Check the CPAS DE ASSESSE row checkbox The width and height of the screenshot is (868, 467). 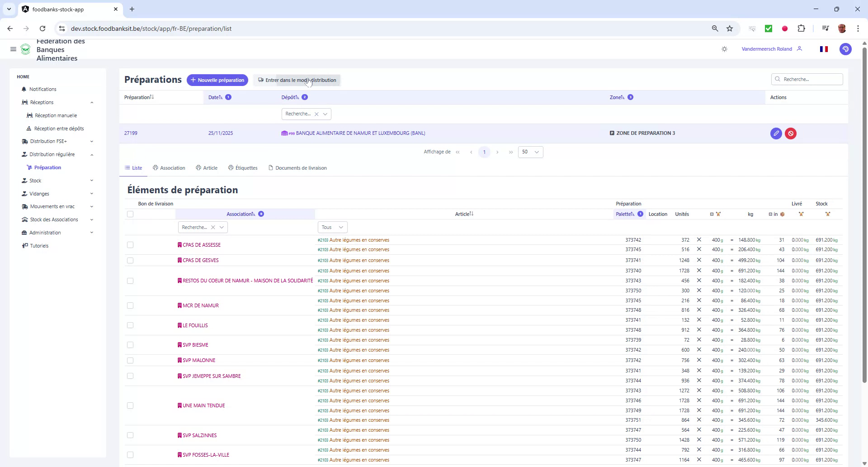[x=130, y=245]
